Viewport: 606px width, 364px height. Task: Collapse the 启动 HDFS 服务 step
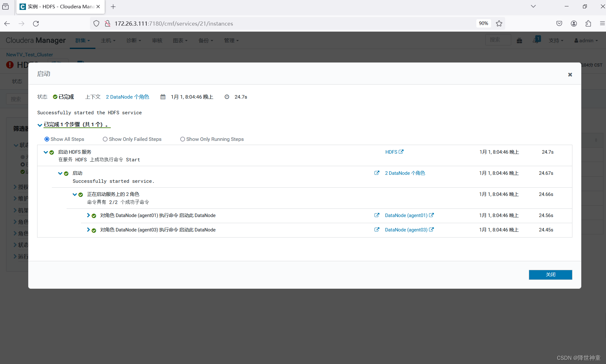46,152
